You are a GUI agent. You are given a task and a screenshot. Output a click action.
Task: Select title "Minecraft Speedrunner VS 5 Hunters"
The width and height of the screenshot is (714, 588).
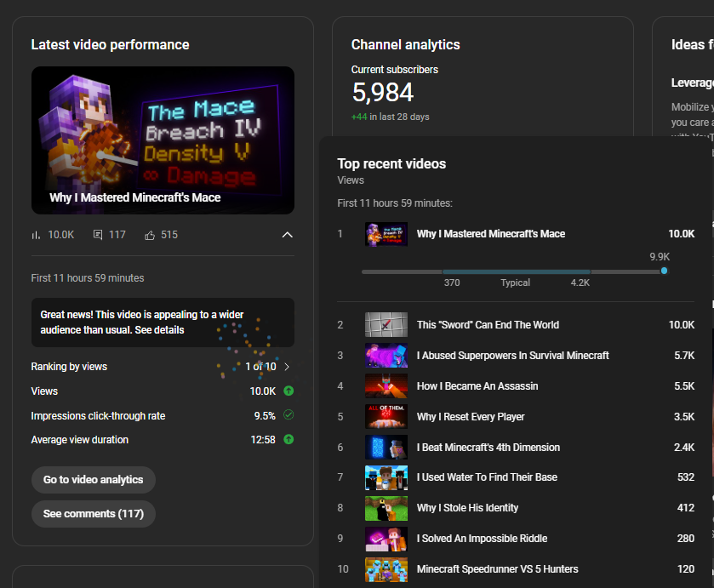pyautogui.click(x=497, y=569)
